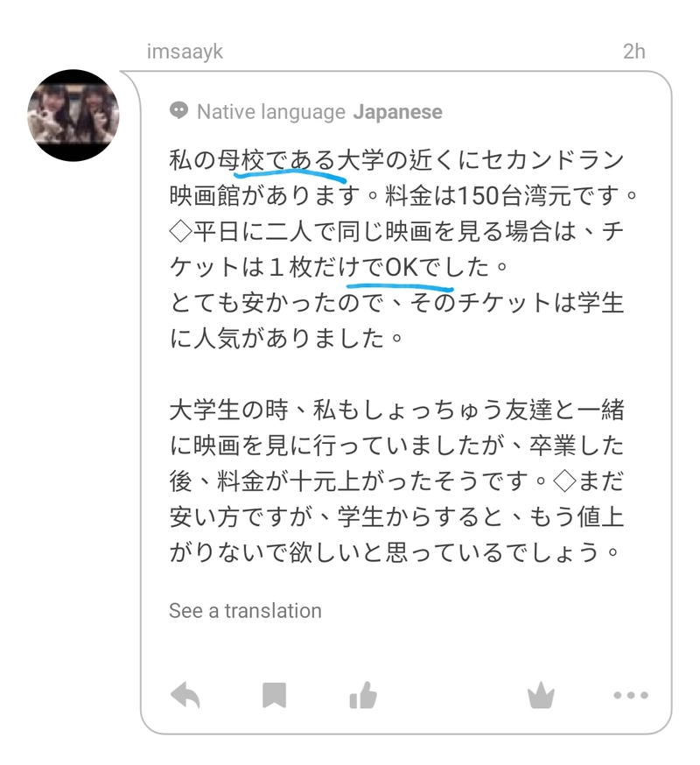The width and height of the screenshot is (700, 765).
Task: Click the line に人気がありました
Action: click(286, 339)
